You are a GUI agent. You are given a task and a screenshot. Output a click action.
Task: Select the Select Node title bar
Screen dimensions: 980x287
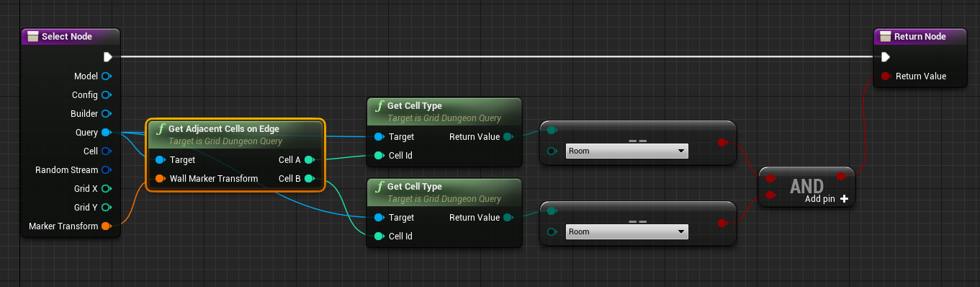71,36
